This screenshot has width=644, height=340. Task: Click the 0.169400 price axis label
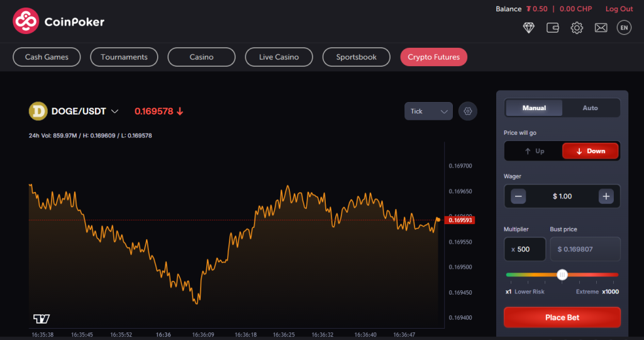[x=460, y=317]
